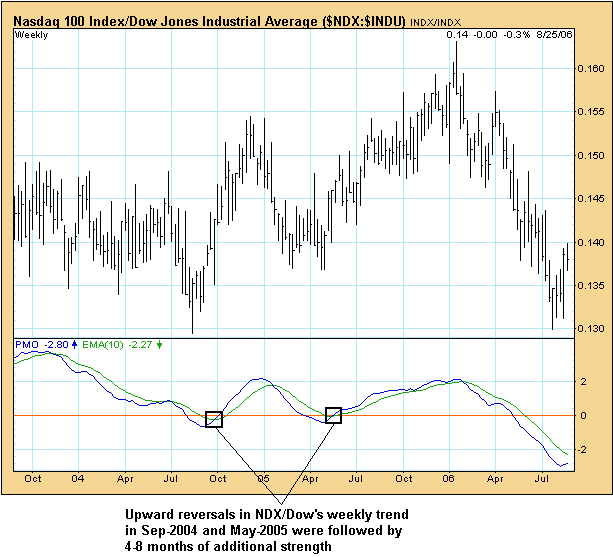Click the May-2005 square reversal marker

[334, 414]
